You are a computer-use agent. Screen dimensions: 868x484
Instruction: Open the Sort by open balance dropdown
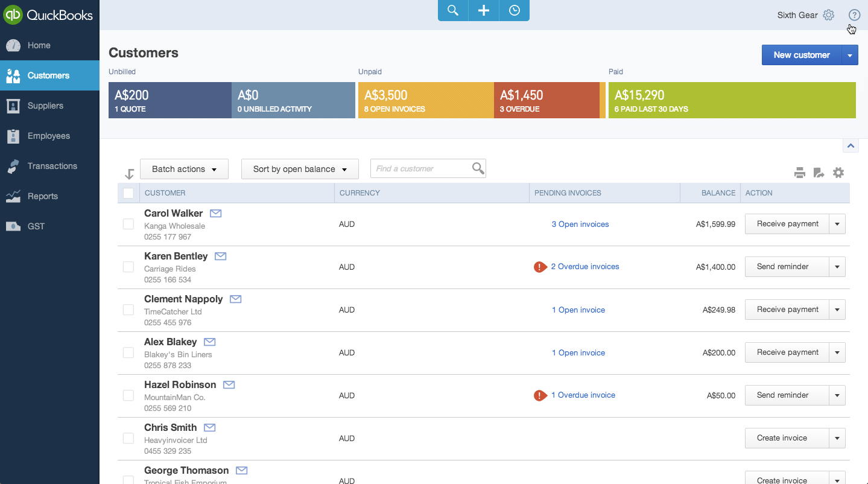pyautogui.click(x=300, y=169)
